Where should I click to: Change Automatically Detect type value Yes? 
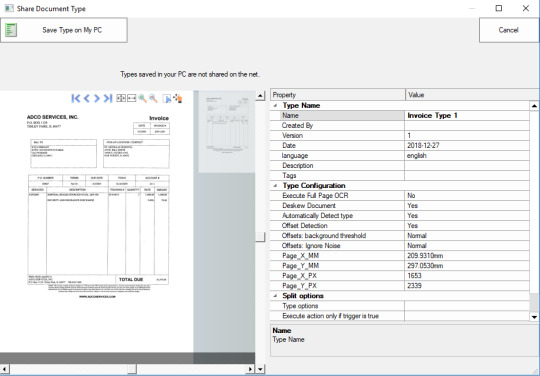point(467,216)
